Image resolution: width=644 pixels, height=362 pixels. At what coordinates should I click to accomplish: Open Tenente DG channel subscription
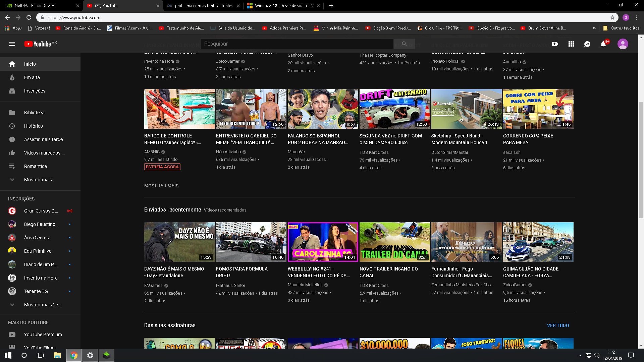coord(40,291)
